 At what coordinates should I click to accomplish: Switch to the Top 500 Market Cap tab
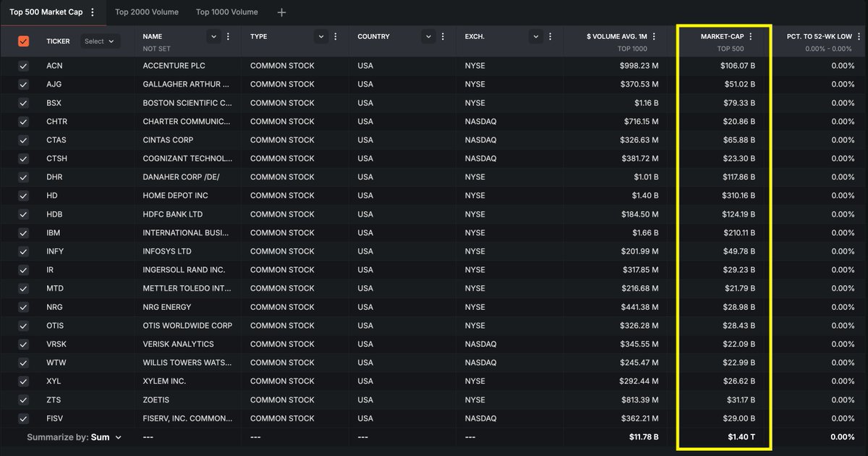[x=46, y=12]
